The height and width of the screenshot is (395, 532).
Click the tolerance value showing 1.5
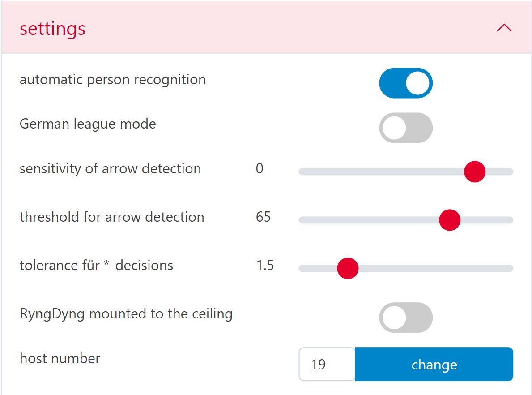pyautogui.click(x=265, y=266)
